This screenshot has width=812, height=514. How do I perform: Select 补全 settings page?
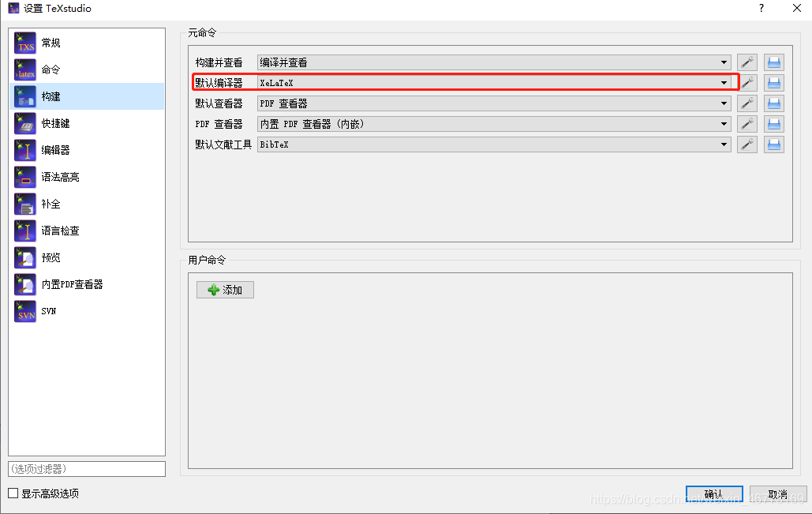tap(87, 204)
